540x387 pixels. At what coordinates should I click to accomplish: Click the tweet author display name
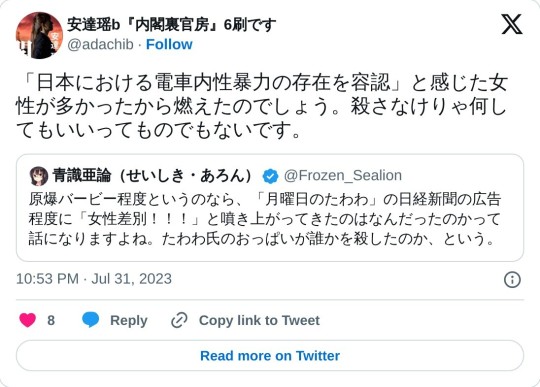pyautogui.click(x=172, y=24)
